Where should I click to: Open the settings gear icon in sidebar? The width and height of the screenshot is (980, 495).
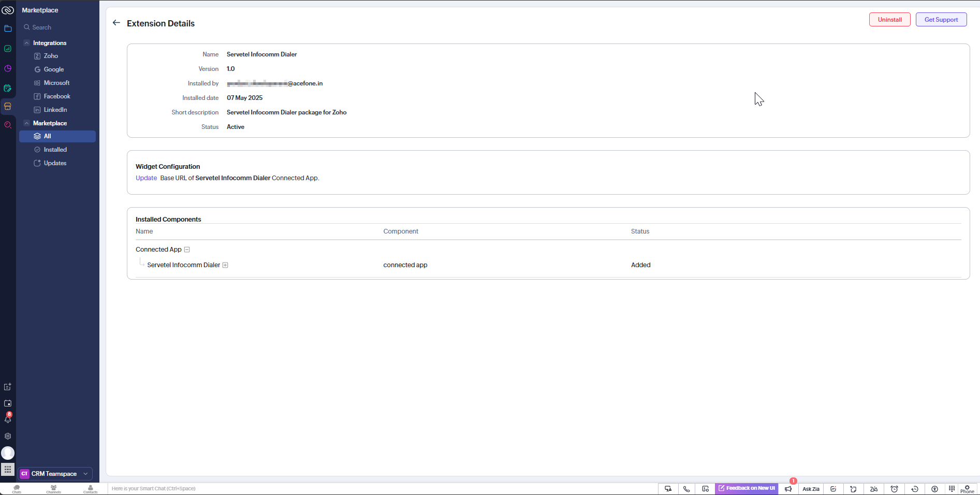pyautogui.click(x=8, y=436)
